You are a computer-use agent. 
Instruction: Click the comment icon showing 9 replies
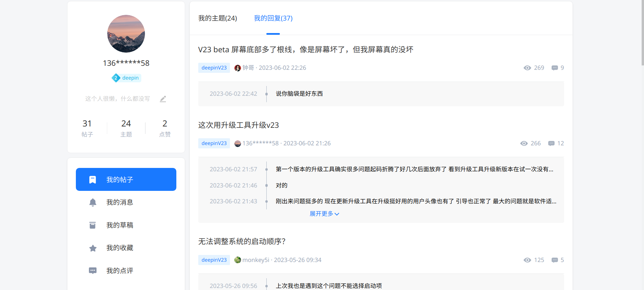point(555,68)
